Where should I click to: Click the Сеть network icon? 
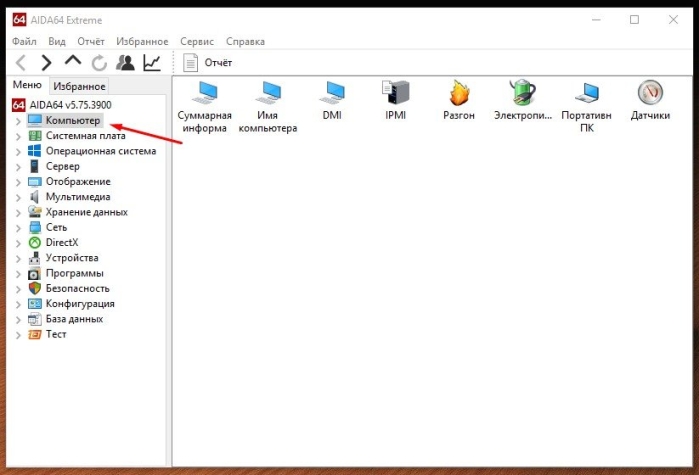click(34, 227)
